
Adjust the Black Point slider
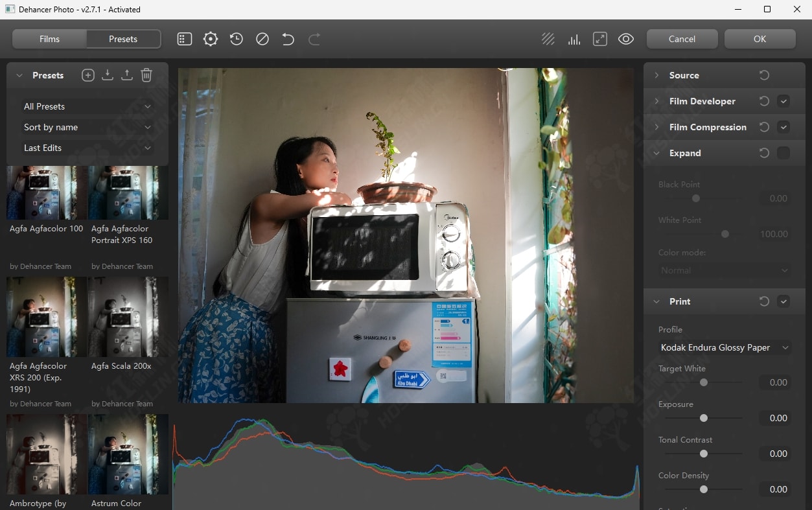[x=696, y=198]
